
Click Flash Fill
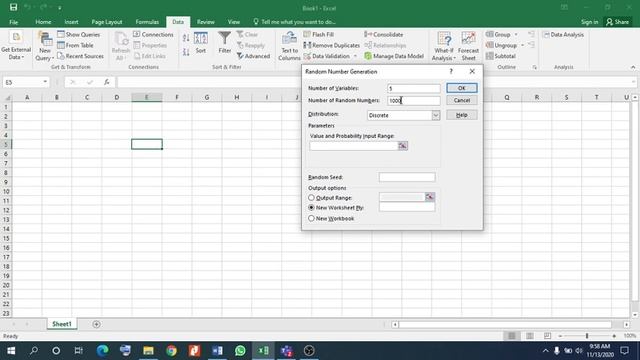(x=319, y=35)
